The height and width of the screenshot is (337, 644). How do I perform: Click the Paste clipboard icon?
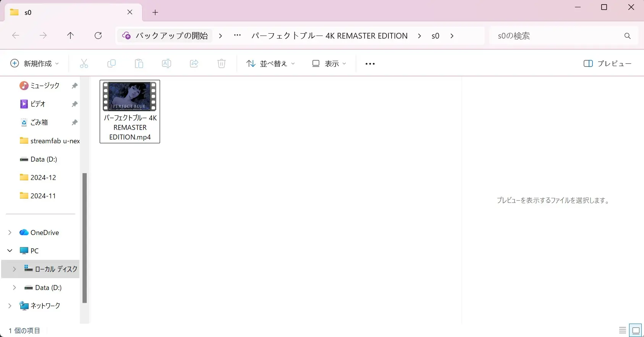click(x=139, y=64)
